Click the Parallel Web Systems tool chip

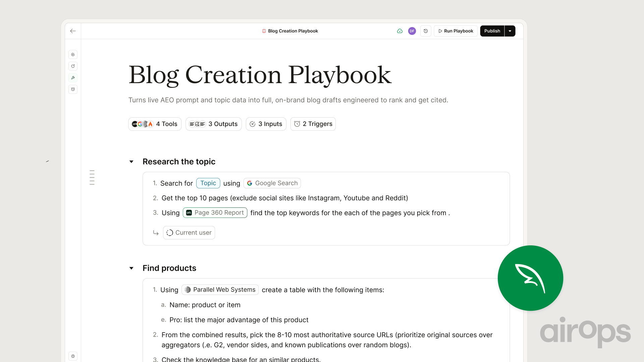click(220, 290)
